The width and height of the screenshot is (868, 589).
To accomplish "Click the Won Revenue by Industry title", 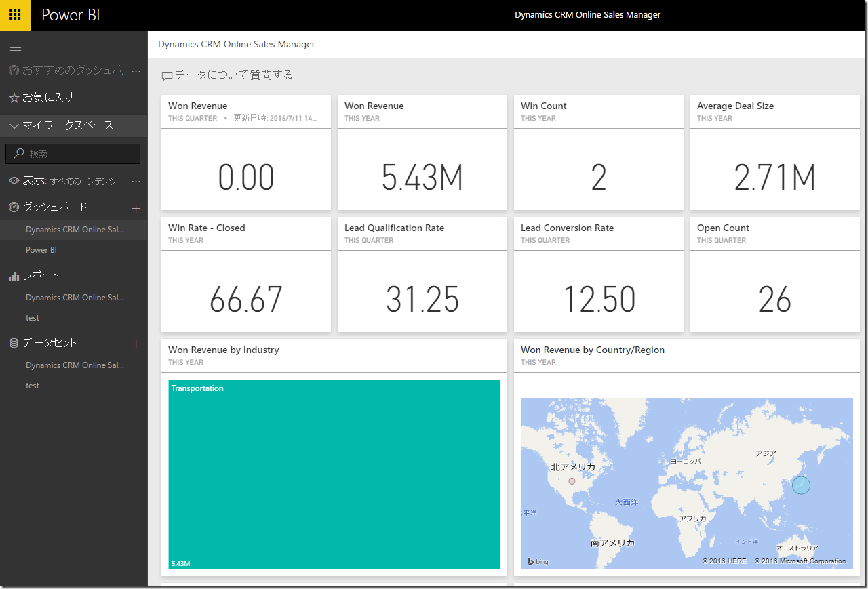I will (224, 350).
